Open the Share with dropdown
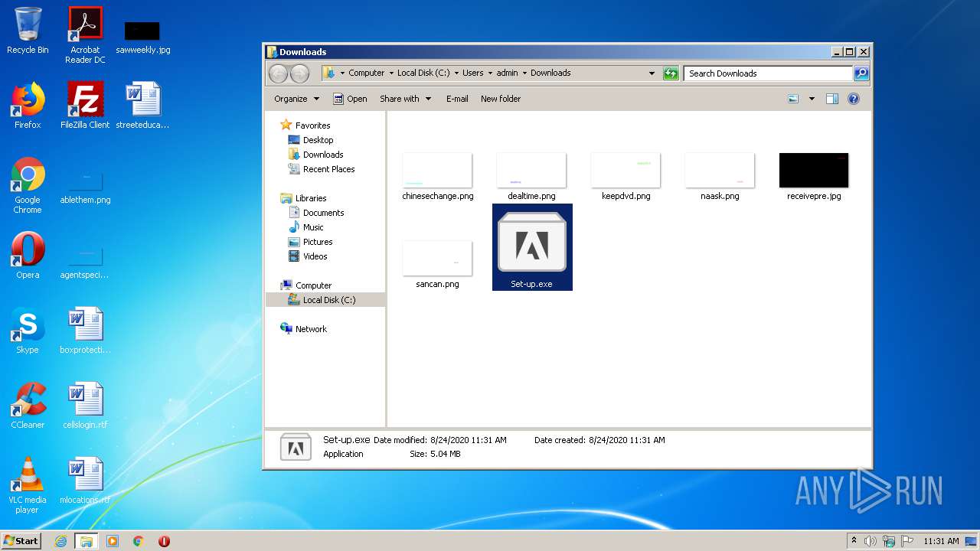Screen dimensions: 980x551 pos(406,99)
